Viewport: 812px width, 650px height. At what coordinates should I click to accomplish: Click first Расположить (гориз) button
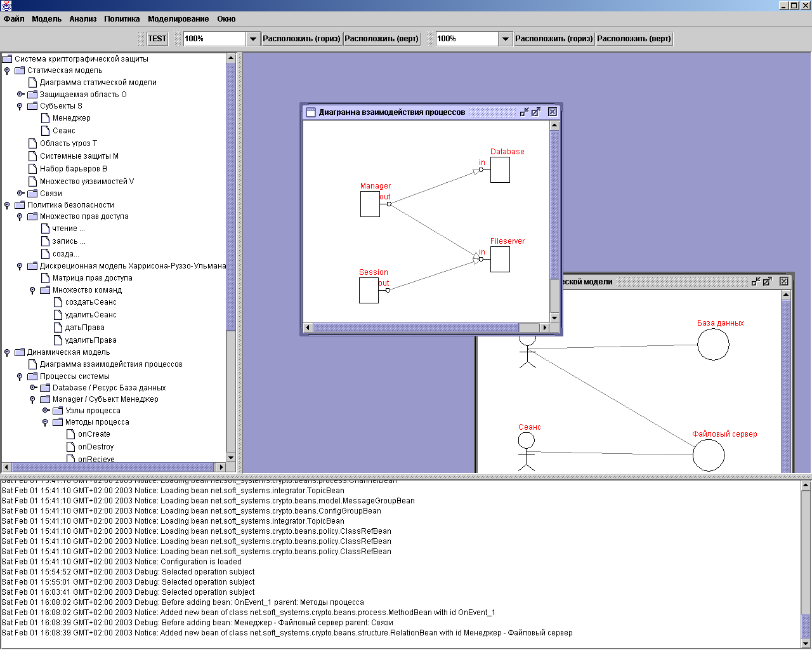(301, 39)
